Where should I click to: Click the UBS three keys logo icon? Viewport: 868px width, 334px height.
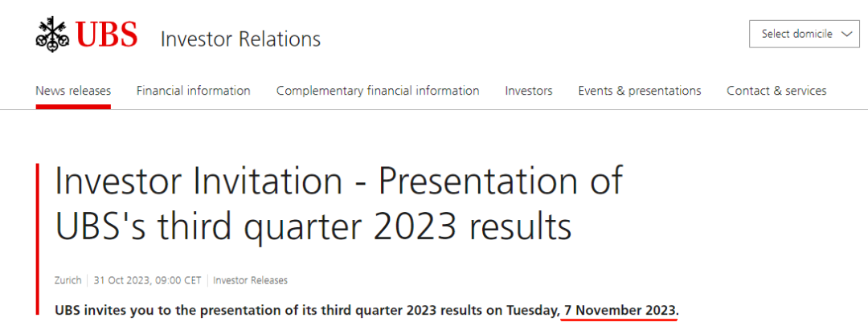pyautogui.click(x=52, y=35)
